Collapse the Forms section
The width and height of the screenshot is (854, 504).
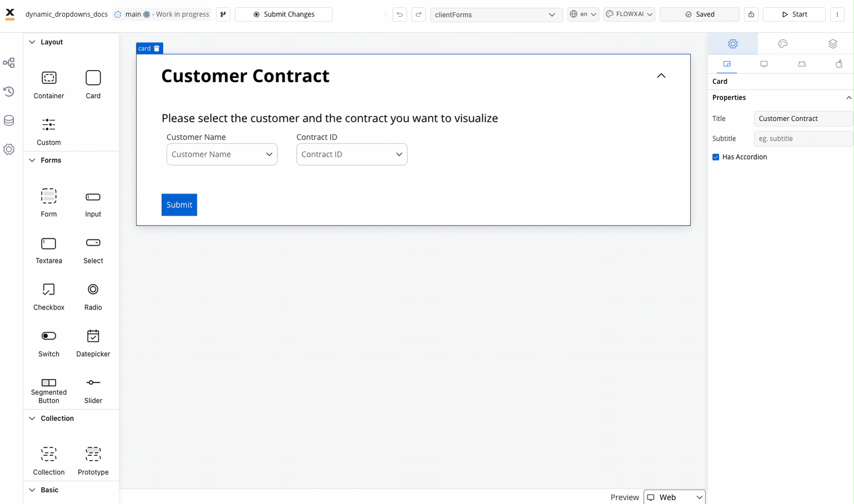[32, 160]
